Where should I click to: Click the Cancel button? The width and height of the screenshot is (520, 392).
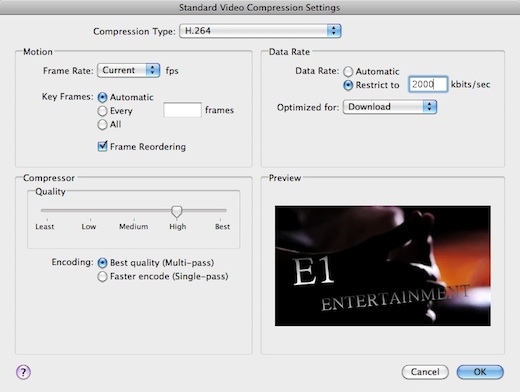tap(425, 372)
